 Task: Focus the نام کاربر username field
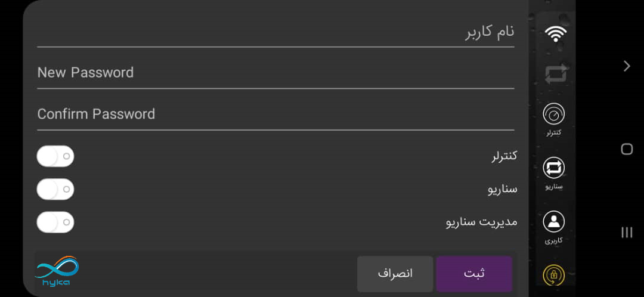pyautogui.click(x=275, y=32)
